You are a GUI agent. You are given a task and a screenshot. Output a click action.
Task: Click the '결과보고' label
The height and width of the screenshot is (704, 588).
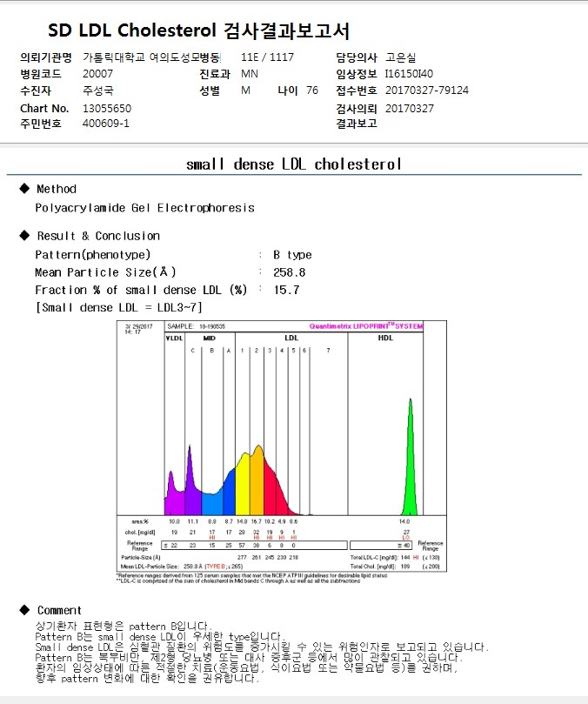[x=357, y=124]
